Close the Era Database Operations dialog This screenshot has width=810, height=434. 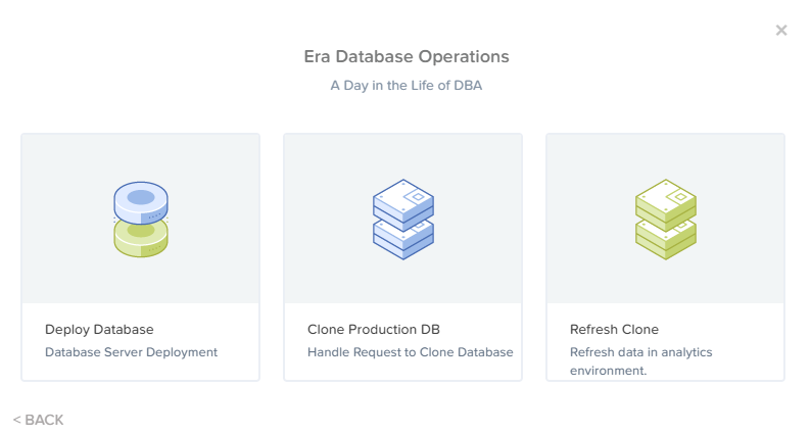(781, 30)
